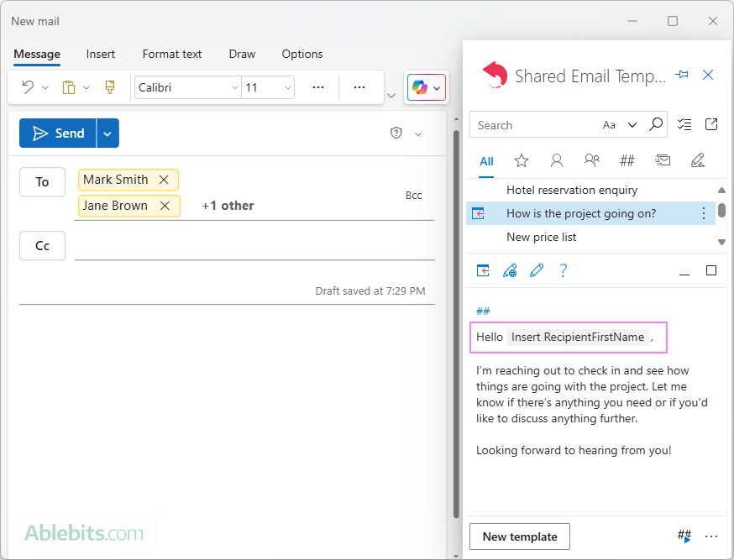This screenshot has width=734, height=560.
Task: Show Favorites with the star icon
Action: pyautogui.click(x=521, y=161)
